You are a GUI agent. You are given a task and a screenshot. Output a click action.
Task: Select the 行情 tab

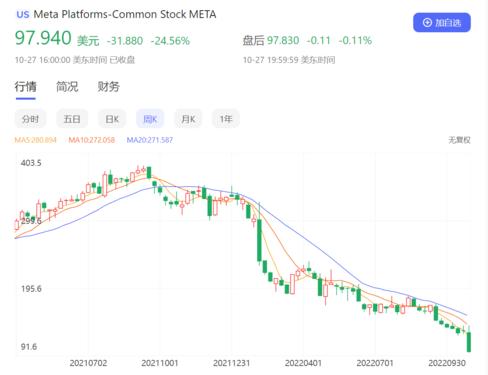(x=25, y=87)
